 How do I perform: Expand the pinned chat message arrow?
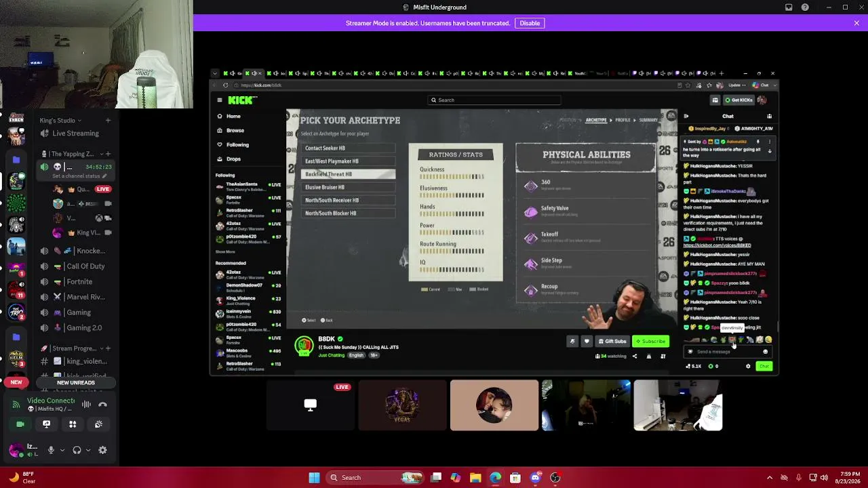click(x=770, y=150)
